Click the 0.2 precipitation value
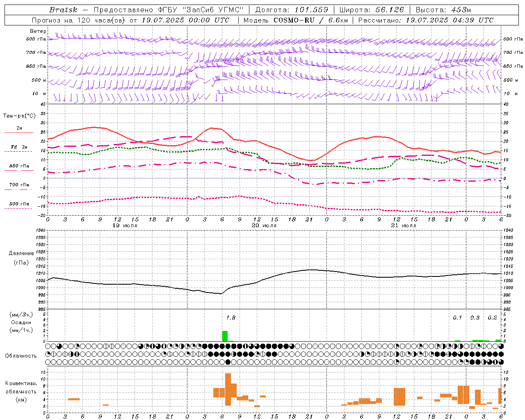The height and width of the screenshot is (420, 525). pos(492,317)
